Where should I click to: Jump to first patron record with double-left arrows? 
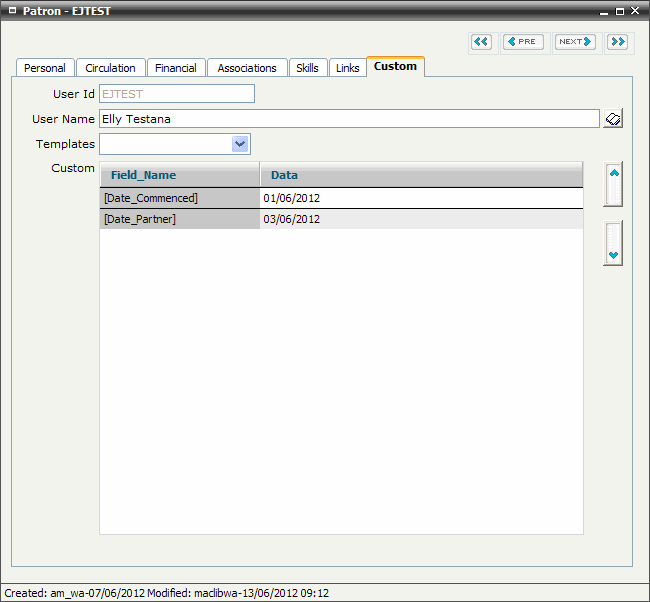(482, 42)
